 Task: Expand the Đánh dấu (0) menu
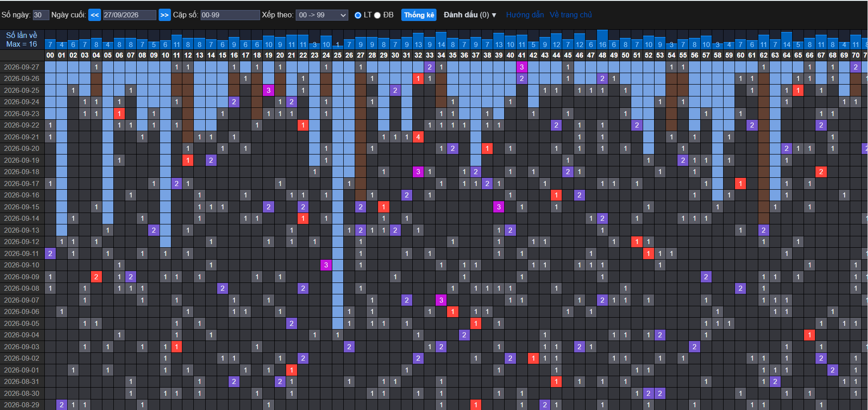tap(470, 15)
